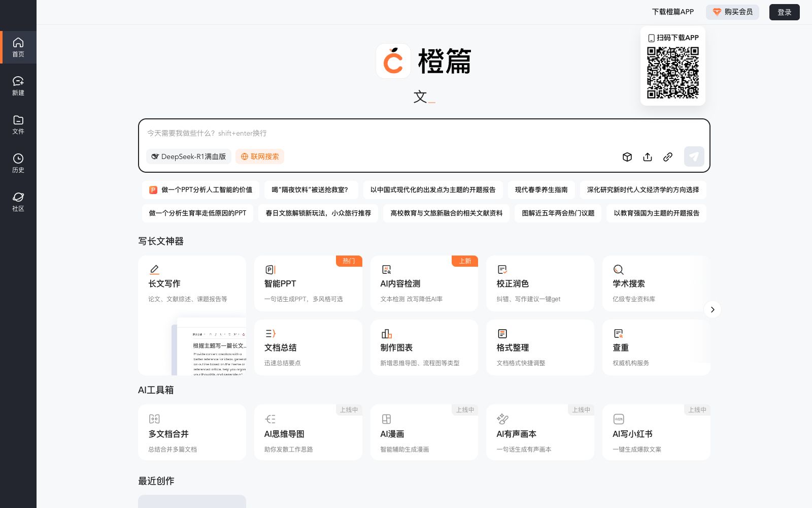Click the 查重 card icon

[618, 334]
